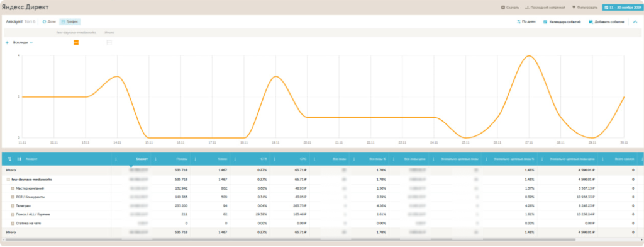Screen dimensions: 644x247
Task: Click the columns settings icon in table header
Action: point(19,159)
